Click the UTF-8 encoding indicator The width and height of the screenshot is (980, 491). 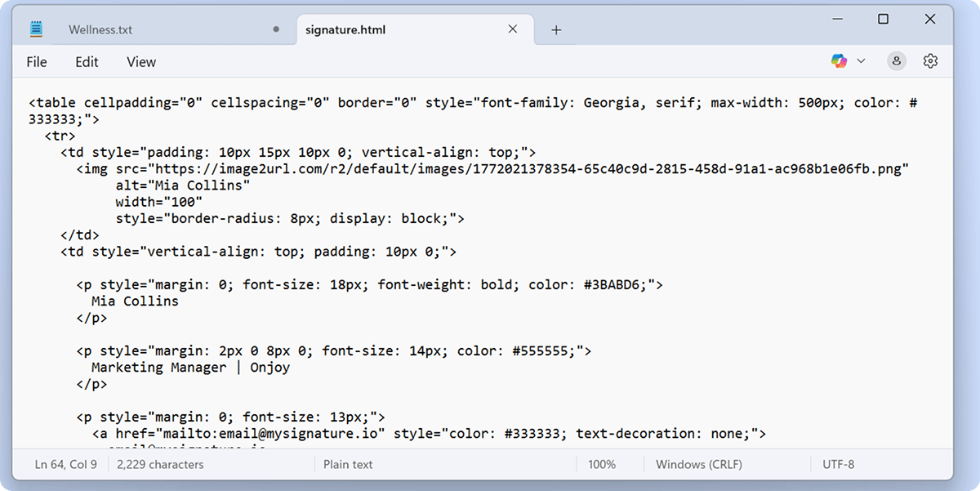[x=839, y=464]
